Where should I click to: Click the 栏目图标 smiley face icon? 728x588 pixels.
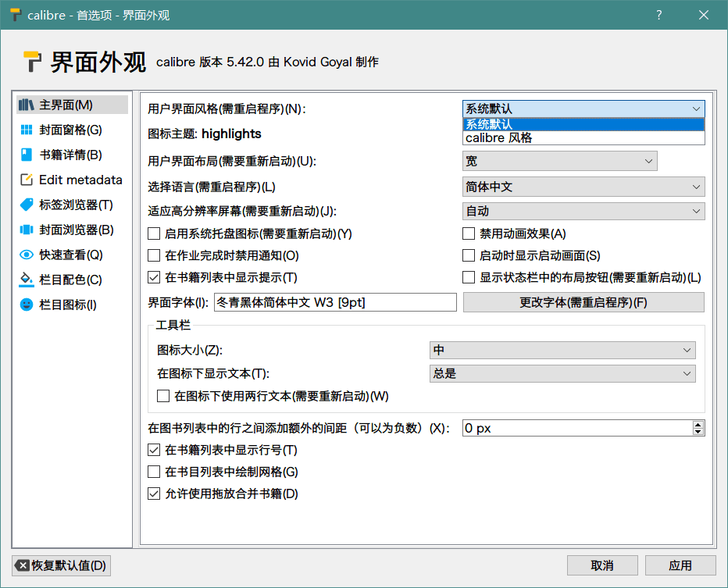pos(27,305)
